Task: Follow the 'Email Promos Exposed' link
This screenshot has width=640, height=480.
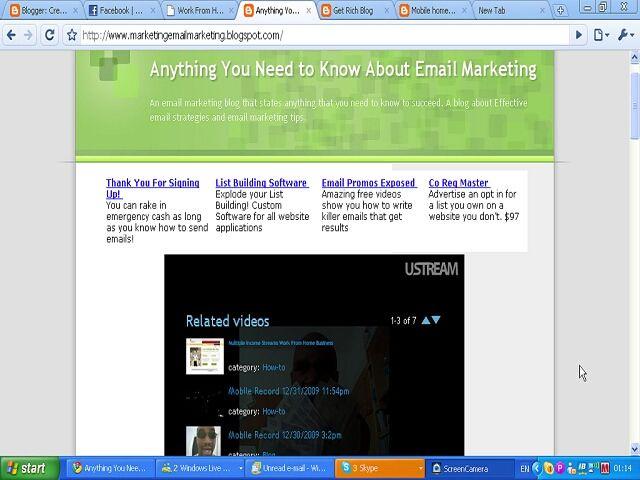Action: [368, 183]
